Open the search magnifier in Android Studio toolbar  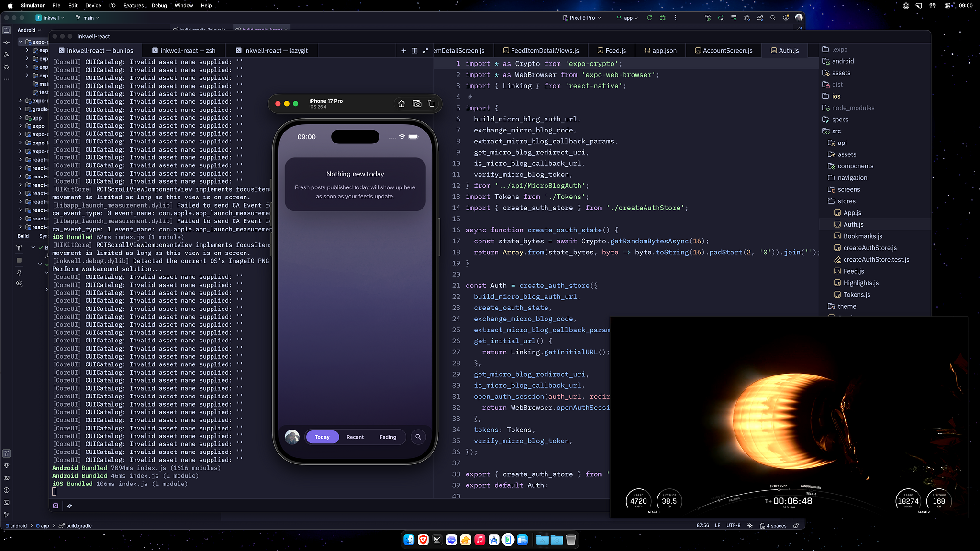773,18
